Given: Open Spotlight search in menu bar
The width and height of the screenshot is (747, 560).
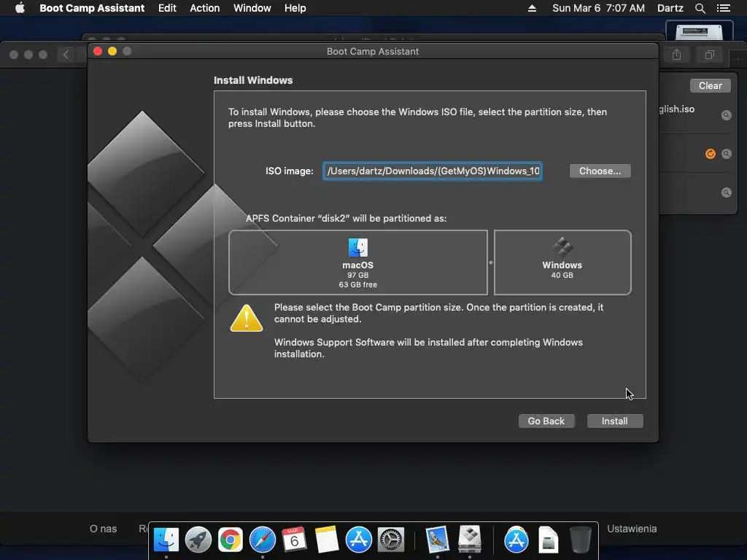Looking at the screenshot, I should pos(700,8).
